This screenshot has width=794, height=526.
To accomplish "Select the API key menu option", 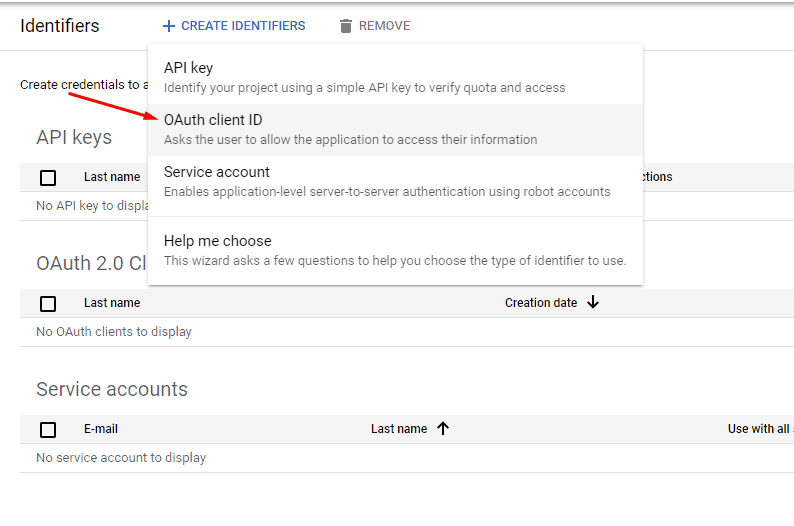I will 395,77.
